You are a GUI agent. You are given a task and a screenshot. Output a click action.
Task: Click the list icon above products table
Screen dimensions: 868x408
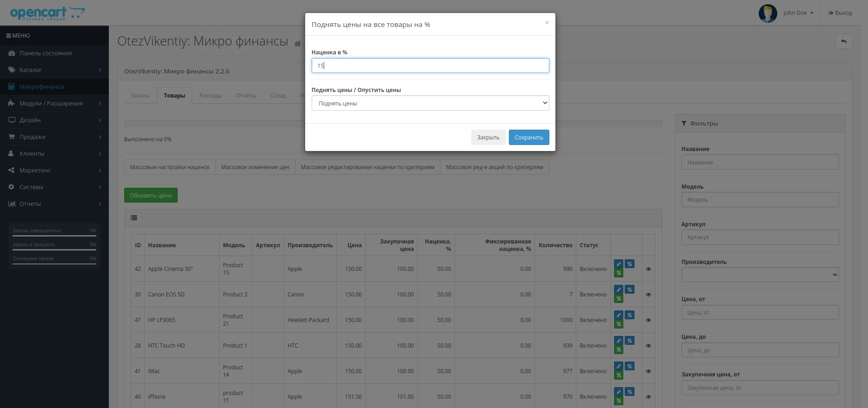tap(134, 217)
